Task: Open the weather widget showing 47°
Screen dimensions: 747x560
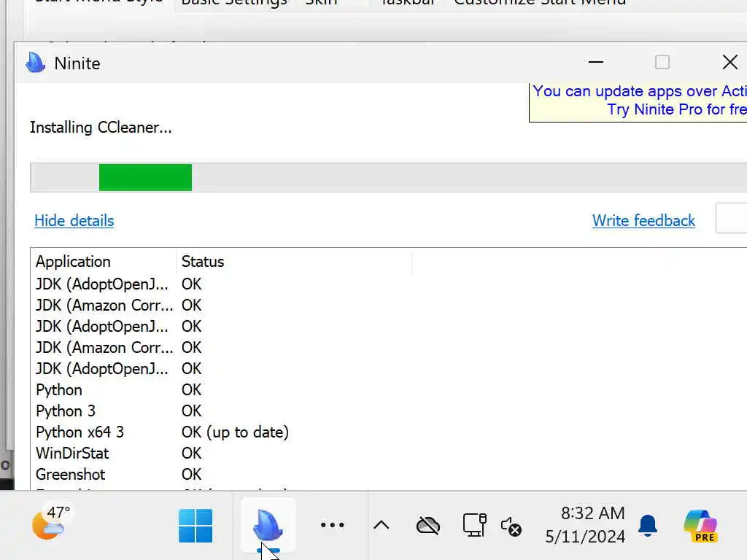Action: click(51, 522)
